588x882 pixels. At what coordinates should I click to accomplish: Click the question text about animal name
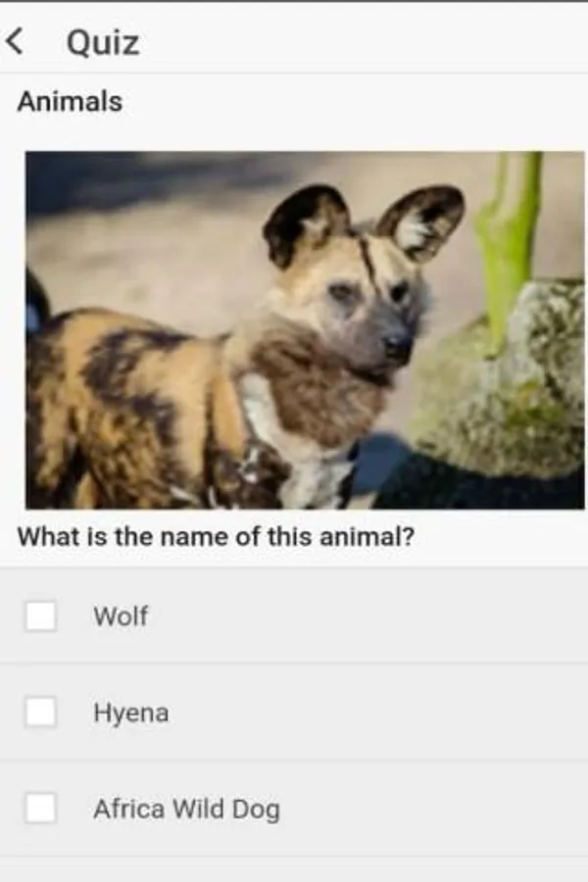point(216,537)
